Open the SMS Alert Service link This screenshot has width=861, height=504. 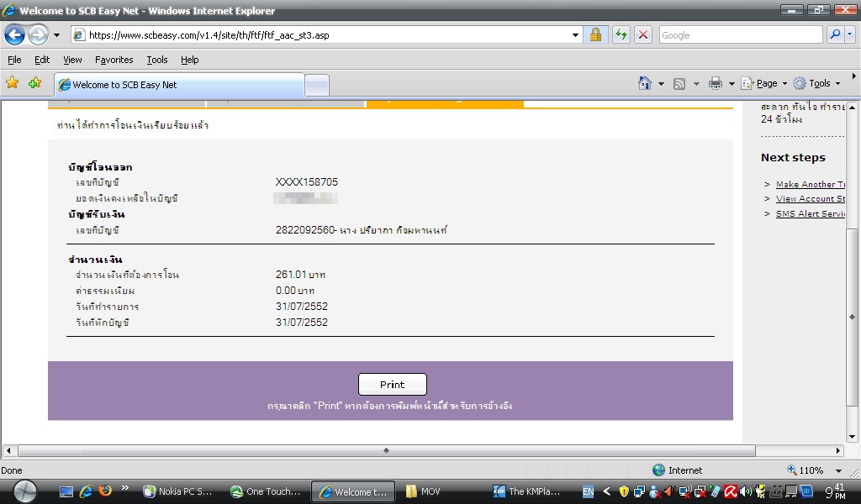[810, 214]
